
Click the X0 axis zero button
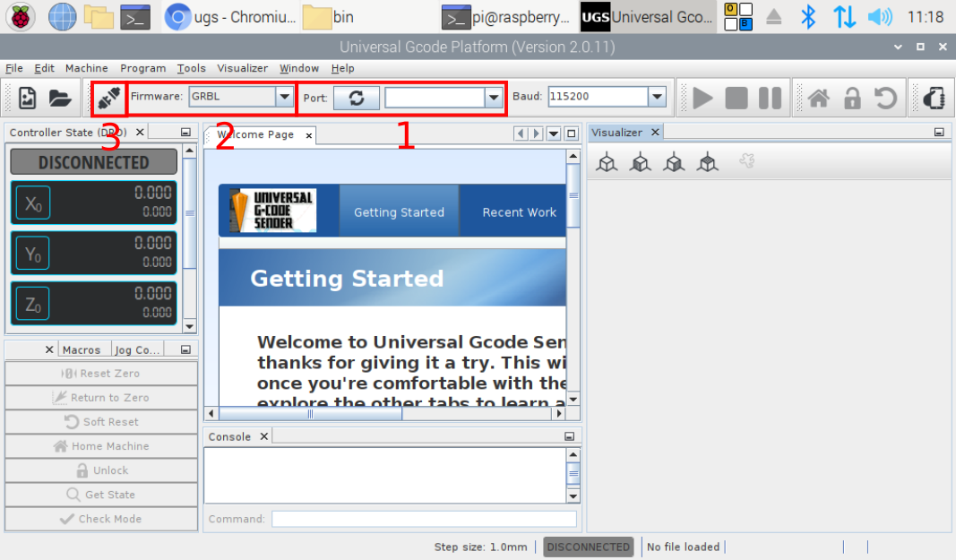[x=33, y=203]
